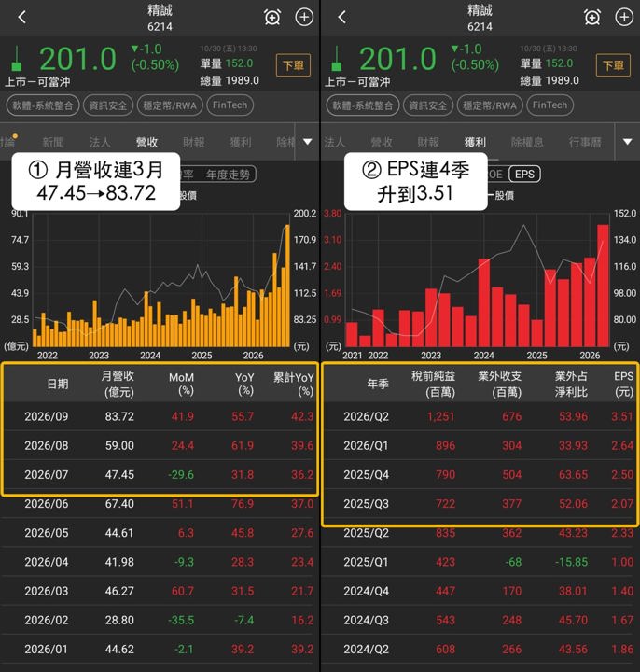Select the 年度走勢 chart option
640x672 pixels.
coord(228,175)
